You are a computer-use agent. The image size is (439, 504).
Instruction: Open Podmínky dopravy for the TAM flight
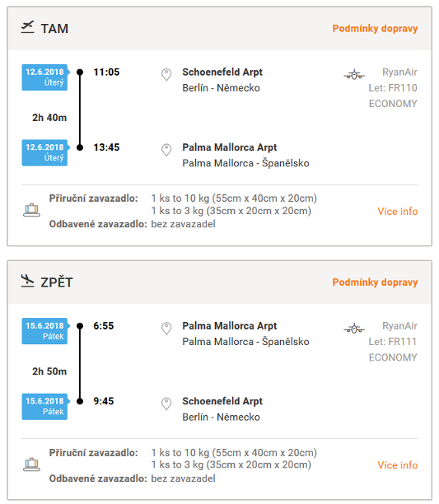[x=375, y=29]
